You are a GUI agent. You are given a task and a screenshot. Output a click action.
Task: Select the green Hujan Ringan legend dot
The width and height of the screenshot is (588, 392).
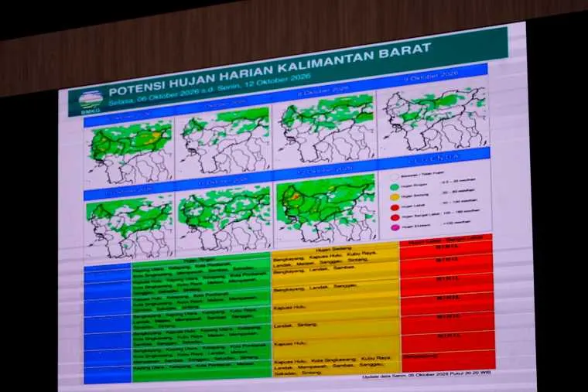tap(395, 186)
